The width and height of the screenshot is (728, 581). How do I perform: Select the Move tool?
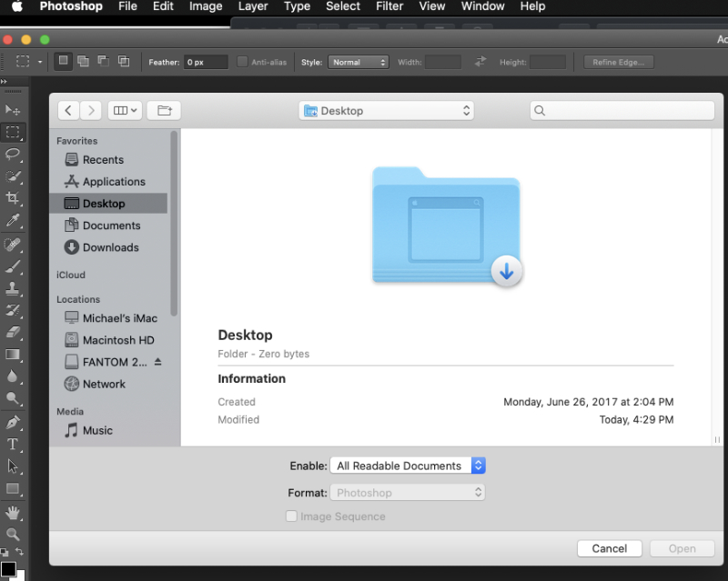tap(13, 110)
